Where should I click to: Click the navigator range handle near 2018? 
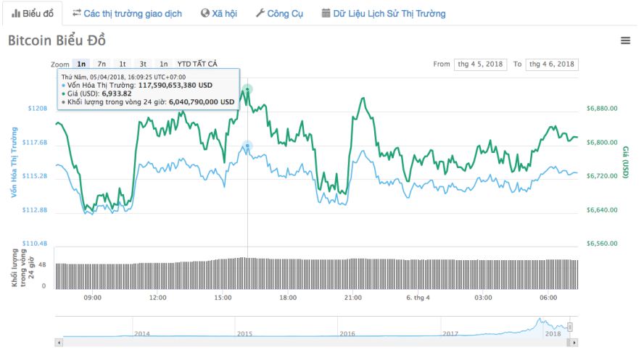click(x=570, y=327)
